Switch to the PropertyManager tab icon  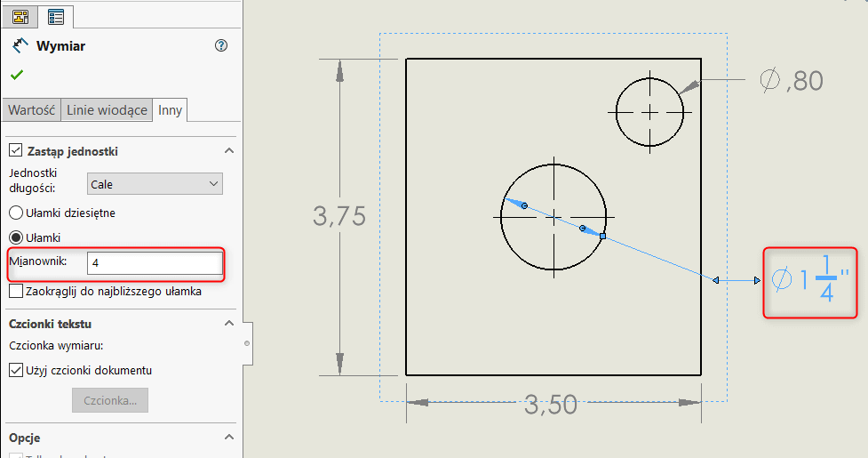(56, 17)
